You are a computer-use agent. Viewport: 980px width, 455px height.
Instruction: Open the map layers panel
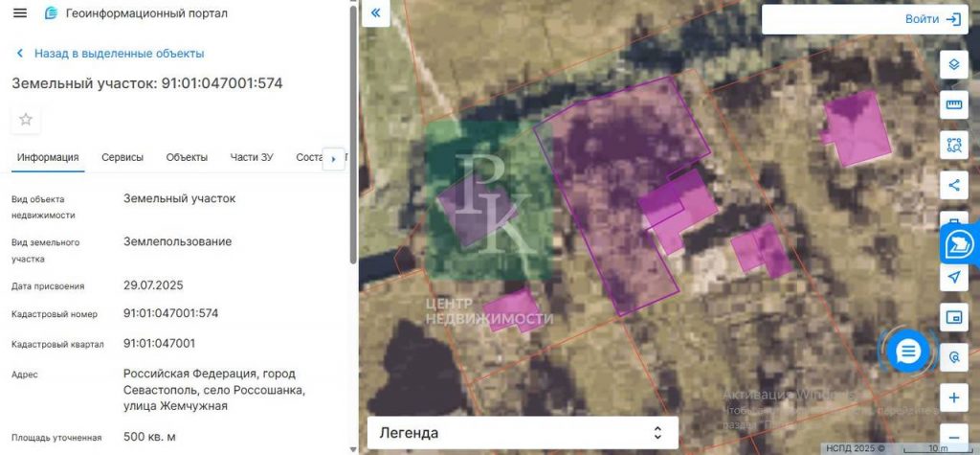[x=953, y=65]
